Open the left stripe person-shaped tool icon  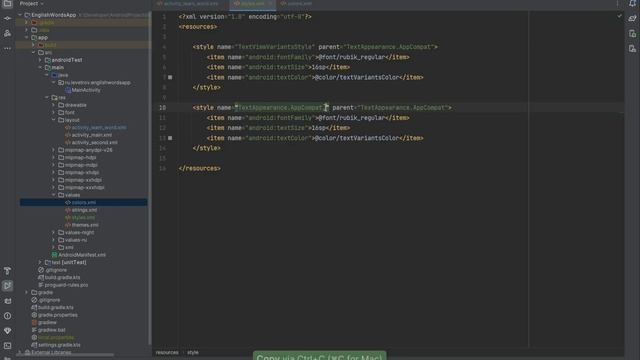[x=7, y=33]
